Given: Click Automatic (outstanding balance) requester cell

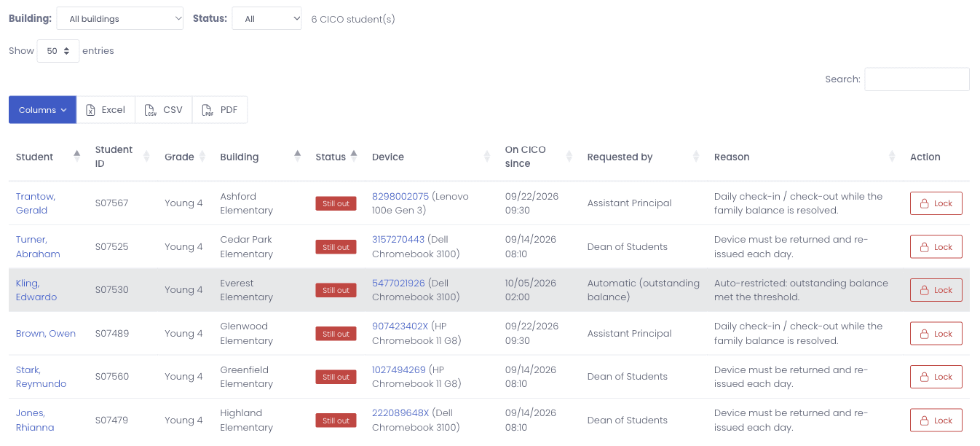Looking at the screenshot, I should click(x=644, y=290).
